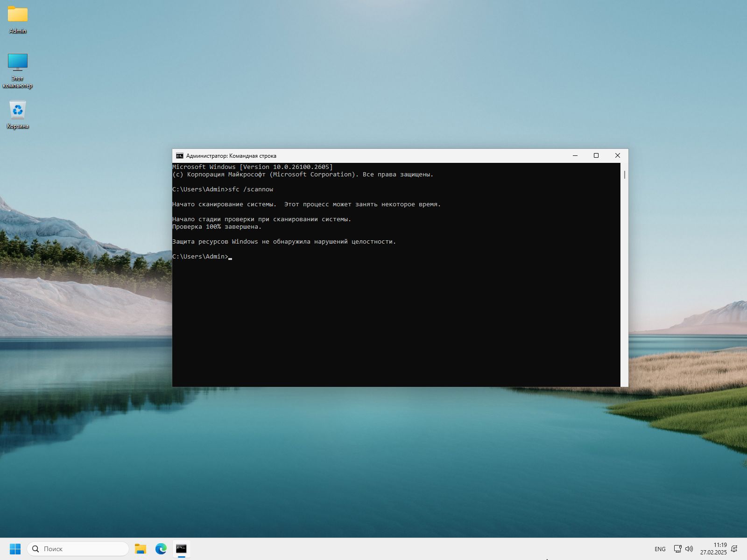Maximize the Командная строка window
747x560 pixels.
tap(596, 156)
